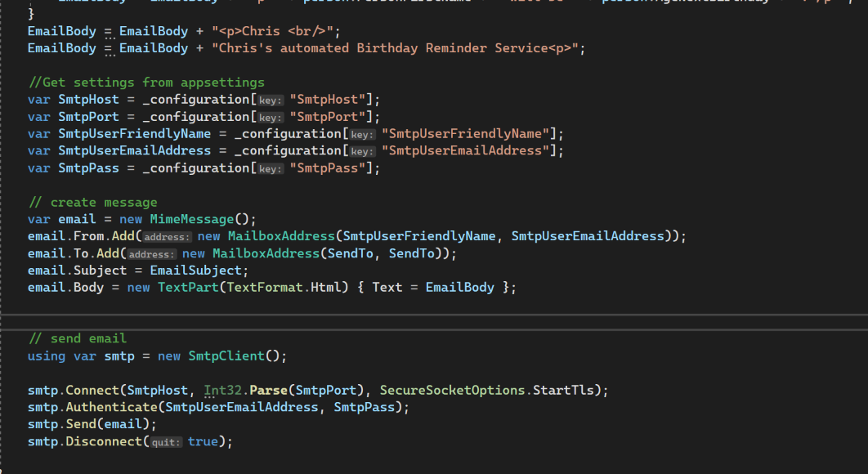Place cursor on the "// send email" comment
Image resolution: width=868 pixels, height=474 pixels.
point(78,338)
